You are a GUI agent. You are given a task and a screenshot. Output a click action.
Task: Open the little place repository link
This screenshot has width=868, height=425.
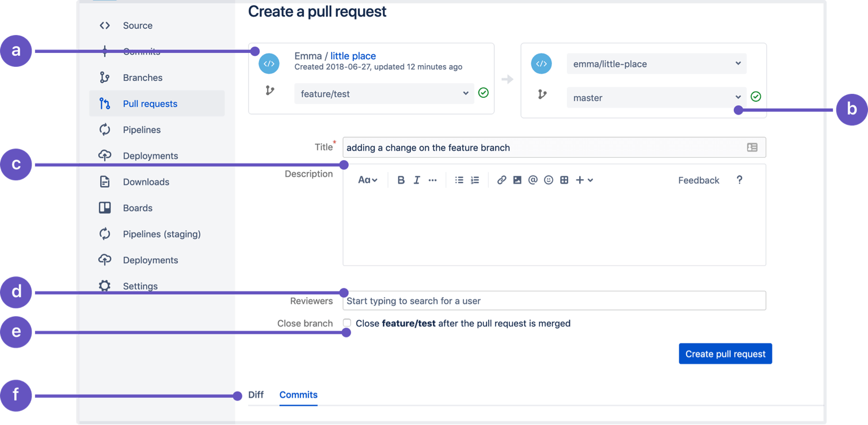coord(353,55)
